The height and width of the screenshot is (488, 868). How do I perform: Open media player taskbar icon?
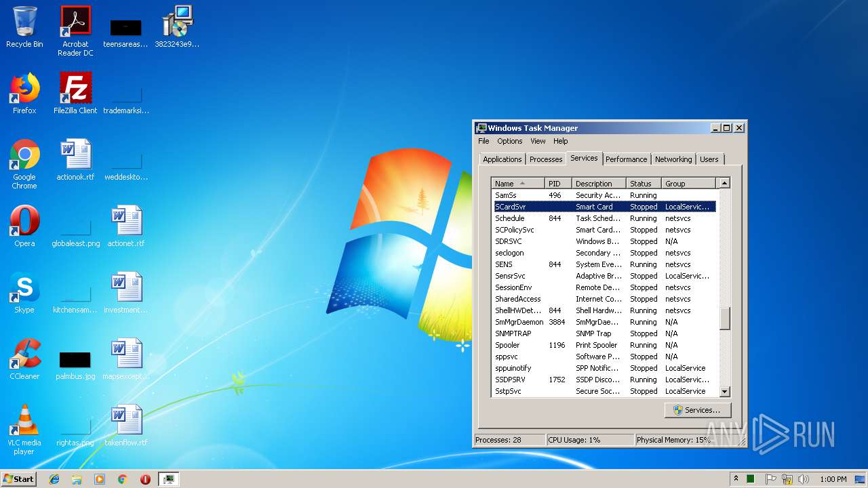click(x=100, y=479)
